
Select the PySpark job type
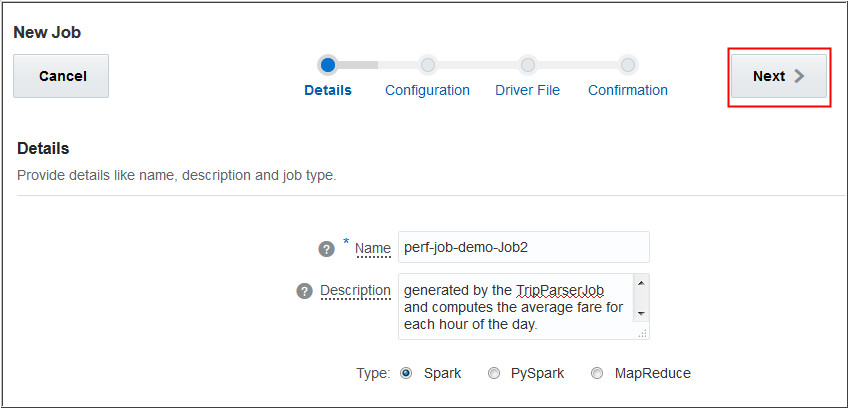[494, 373]
